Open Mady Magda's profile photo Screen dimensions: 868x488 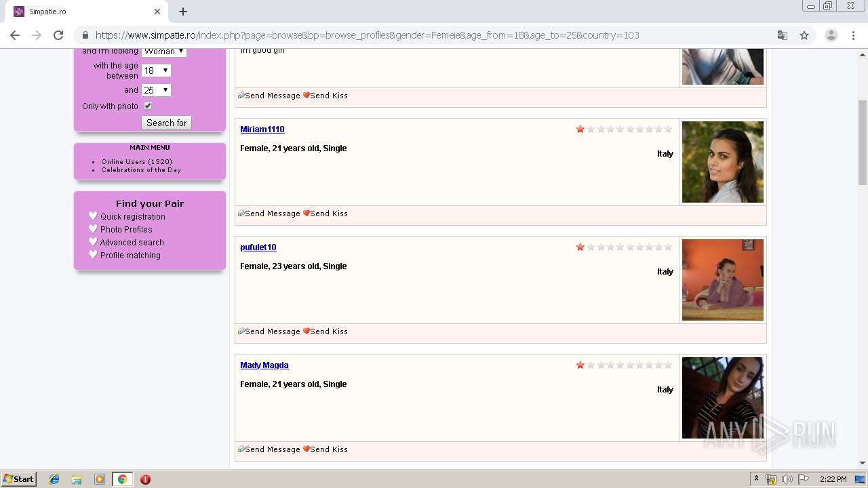click(723, 398)
